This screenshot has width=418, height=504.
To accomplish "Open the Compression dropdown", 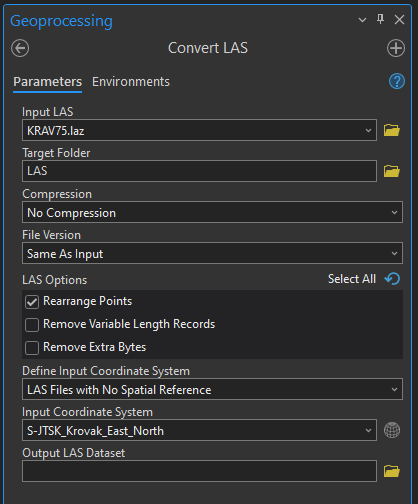I will pos(212,212).
